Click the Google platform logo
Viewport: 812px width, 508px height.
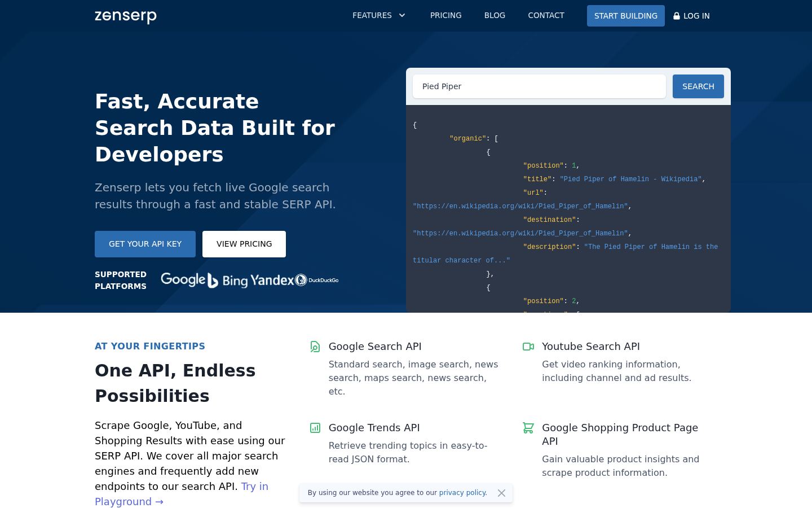point(183,280)
